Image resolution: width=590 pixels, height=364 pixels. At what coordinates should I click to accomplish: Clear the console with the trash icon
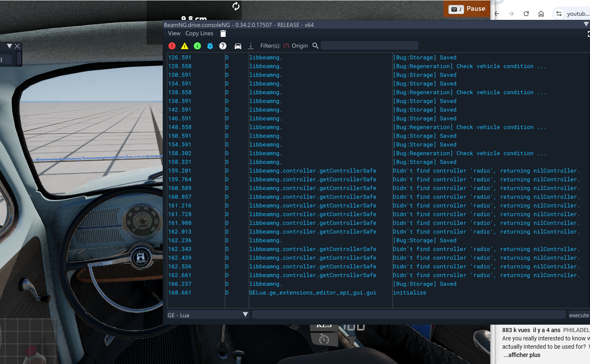(x=223, y=34)
